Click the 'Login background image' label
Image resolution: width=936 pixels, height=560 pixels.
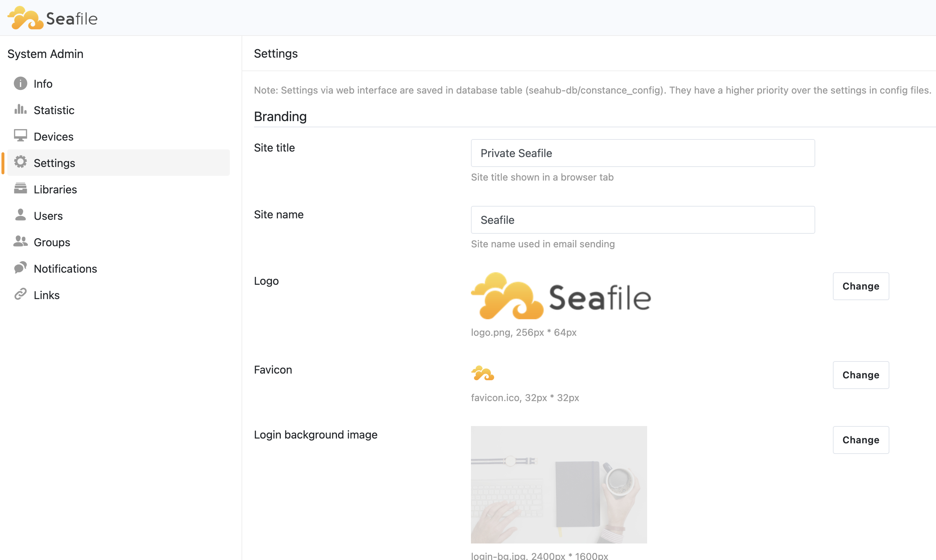point(316,435)
